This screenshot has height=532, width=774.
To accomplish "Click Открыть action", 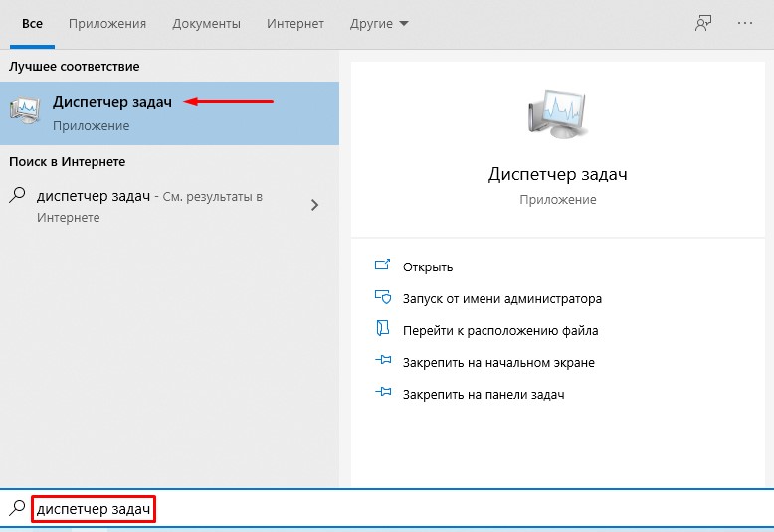I will 427,266.
